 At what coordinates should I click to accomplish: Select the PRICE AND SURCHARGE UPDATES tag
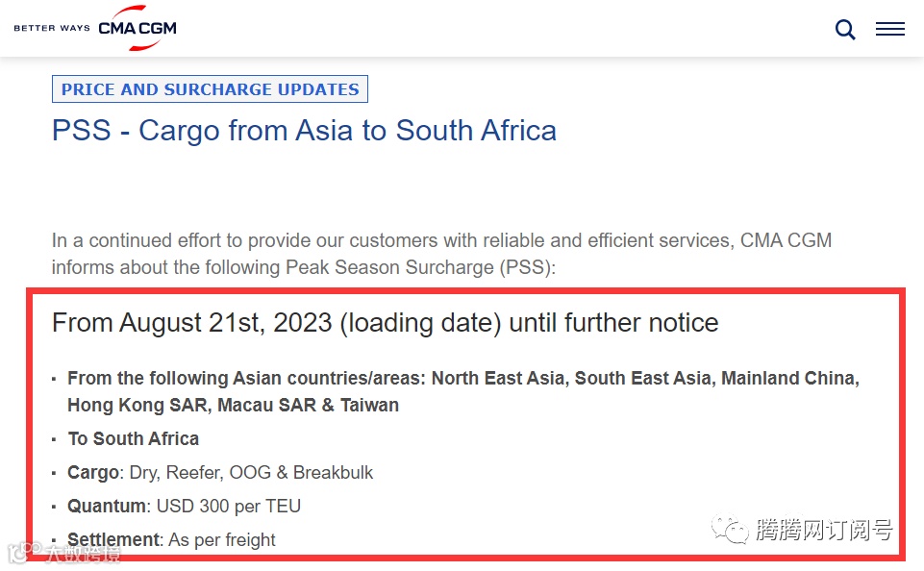tap(210, 89)
